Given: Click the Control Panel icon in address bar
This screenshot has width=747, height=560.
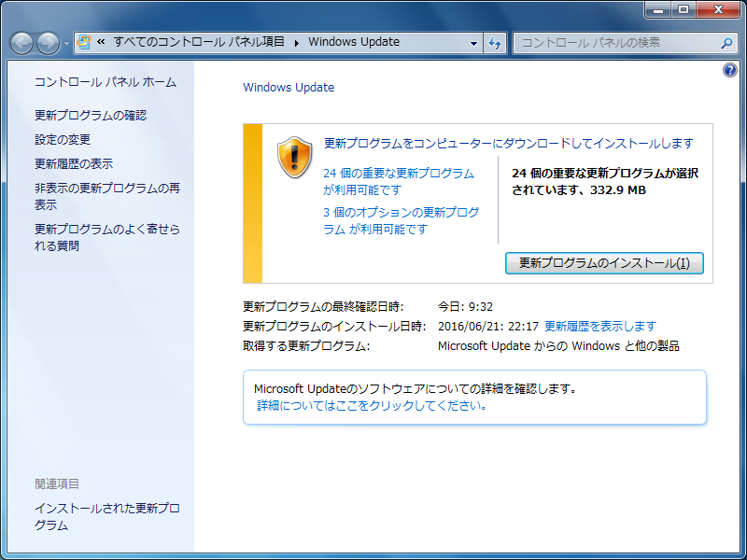Looking at the screenshot, I should click(x=84, y=42).
